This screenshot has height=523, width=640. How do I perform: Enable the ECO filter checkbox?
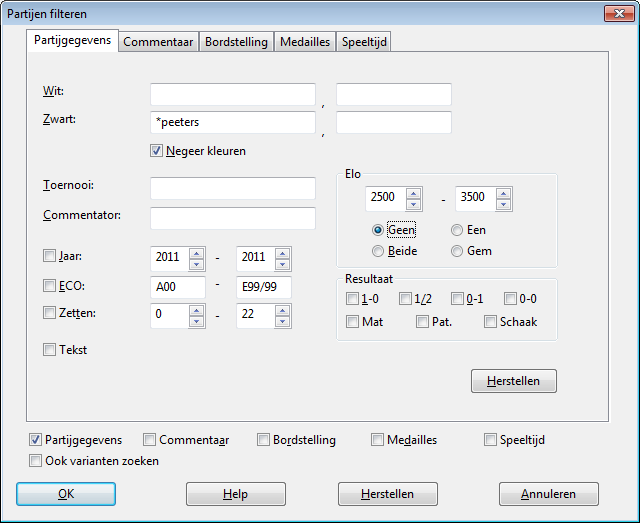(x=50, y=286)
